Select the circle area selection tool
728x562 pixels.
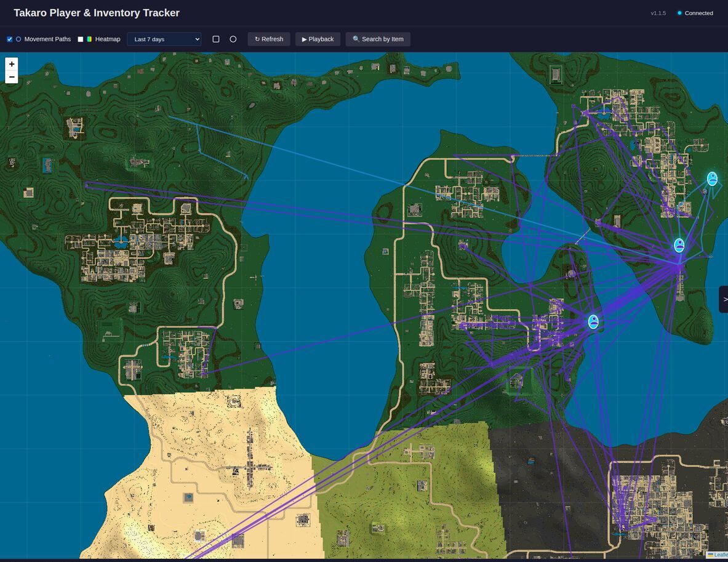click(233, 39)
